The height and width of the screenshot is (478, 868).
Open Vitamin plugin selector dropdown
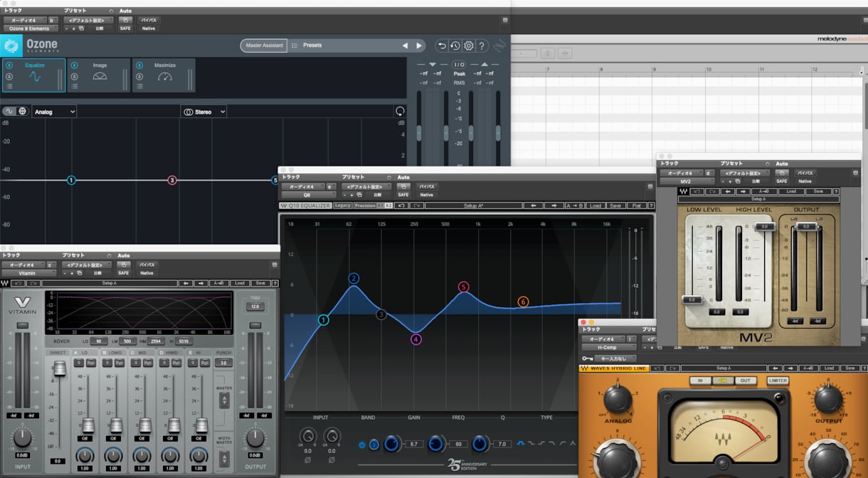[x=29, y=273]
